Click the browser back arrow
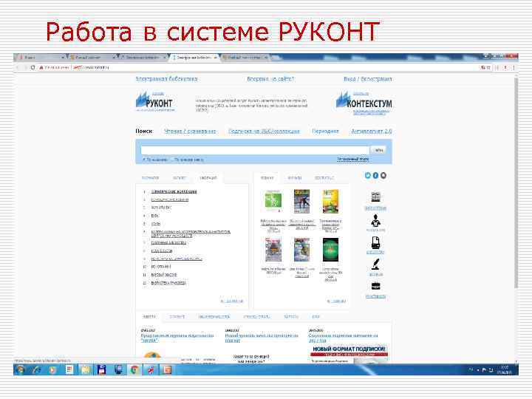 [18, 67]
